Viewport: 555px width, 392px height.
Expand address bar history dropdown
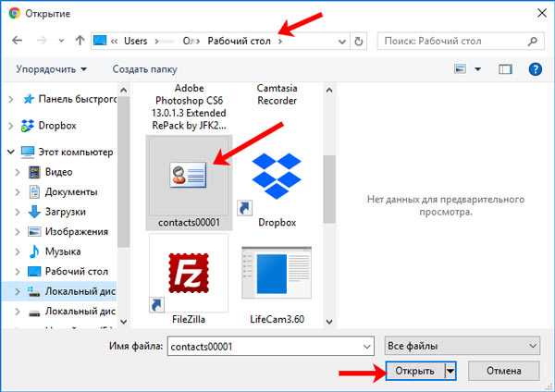point(342,42)
